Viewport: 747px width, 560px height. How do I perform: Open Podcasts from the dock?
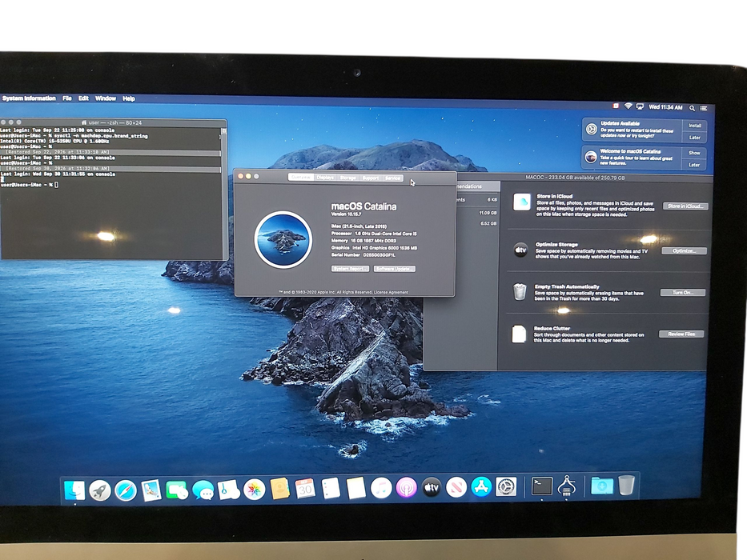click(406, 488)
